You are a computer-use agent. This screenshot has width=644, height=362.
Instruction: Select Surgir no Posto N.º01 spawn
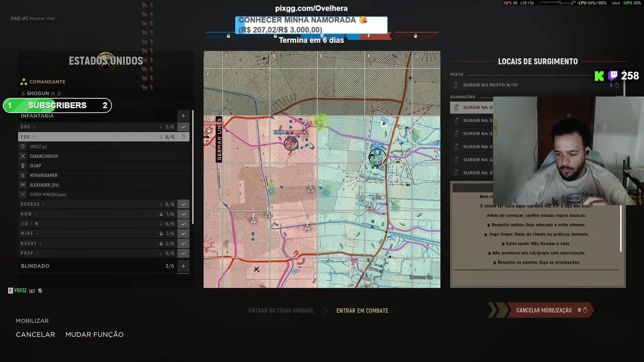[536, 85]
